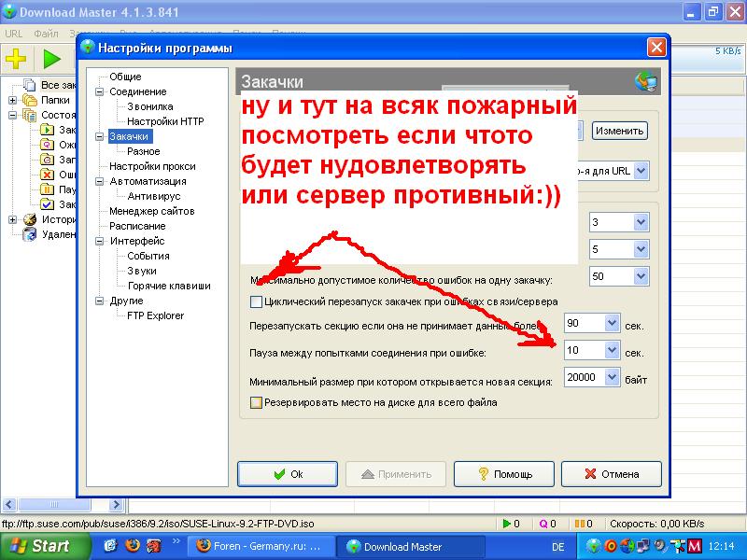747x560 pixels.
Task: Select the blue checkmark completed folder icon
Action: (x=48, y=204)
